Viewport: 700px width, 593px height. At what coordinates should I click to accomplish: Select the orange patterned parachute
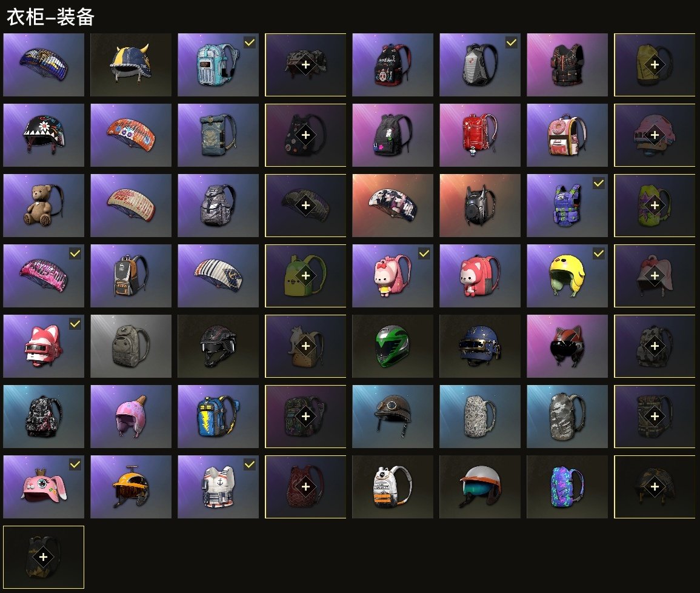(131, 135)
